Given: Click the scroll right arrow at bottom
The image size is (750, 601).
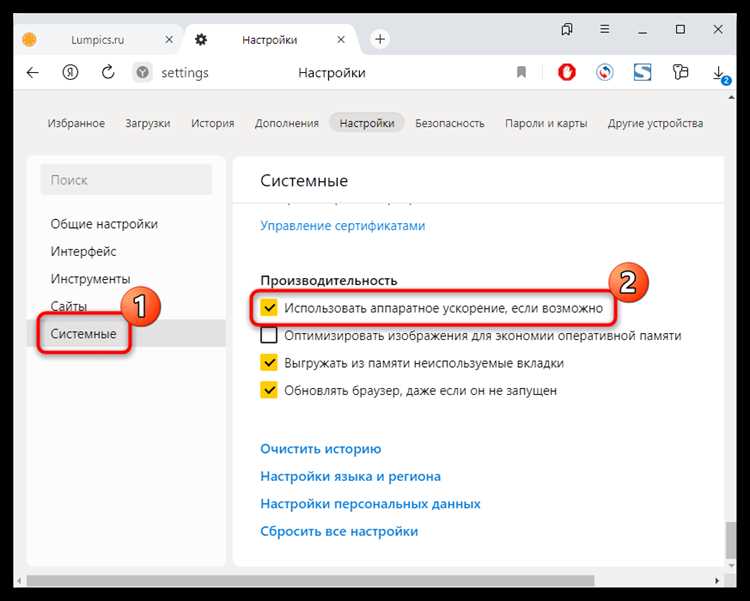Looking at the screenshot, I should point(717,581).
